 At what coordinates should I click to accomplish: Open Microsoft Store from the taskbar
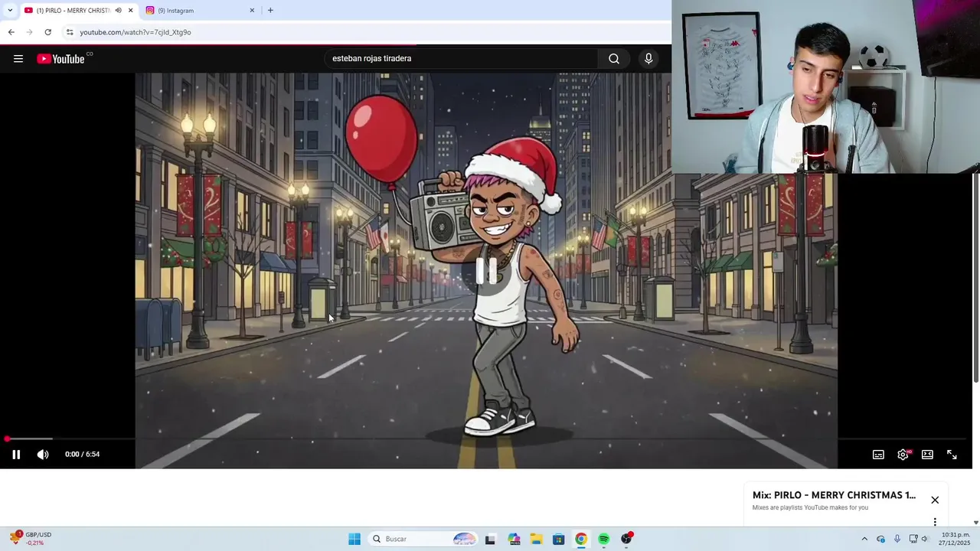(x=559, y=540)
